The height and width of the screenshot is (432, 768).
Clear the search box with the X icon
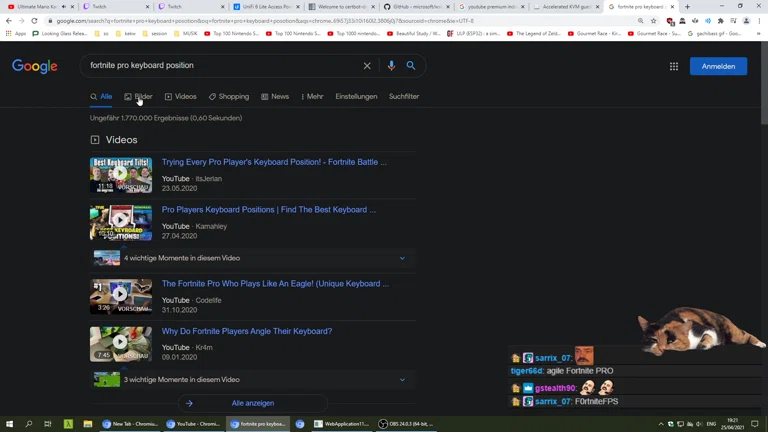tap(367, 66)
